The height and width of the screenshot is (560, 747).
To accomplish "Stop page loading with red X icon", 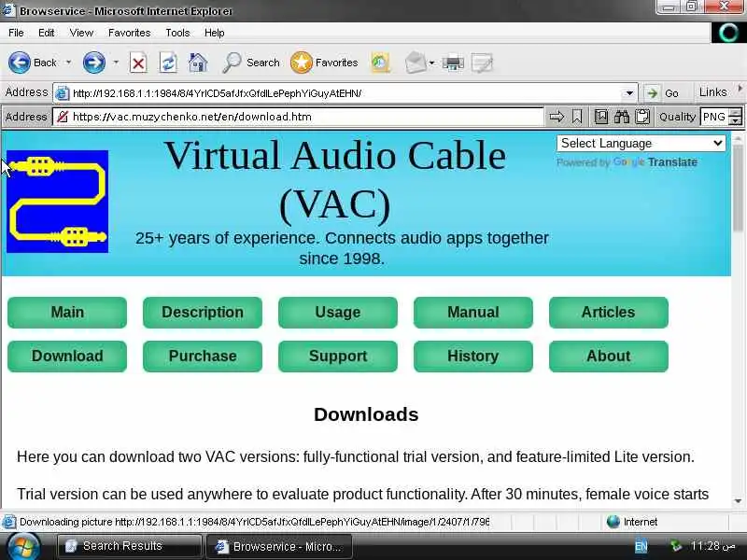I will click(x=138, y=63).
